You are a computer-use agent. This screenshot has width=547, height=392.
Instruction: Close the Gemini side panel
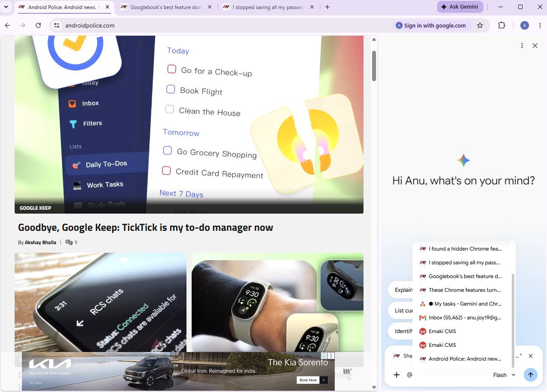click(x=535, y=46)
